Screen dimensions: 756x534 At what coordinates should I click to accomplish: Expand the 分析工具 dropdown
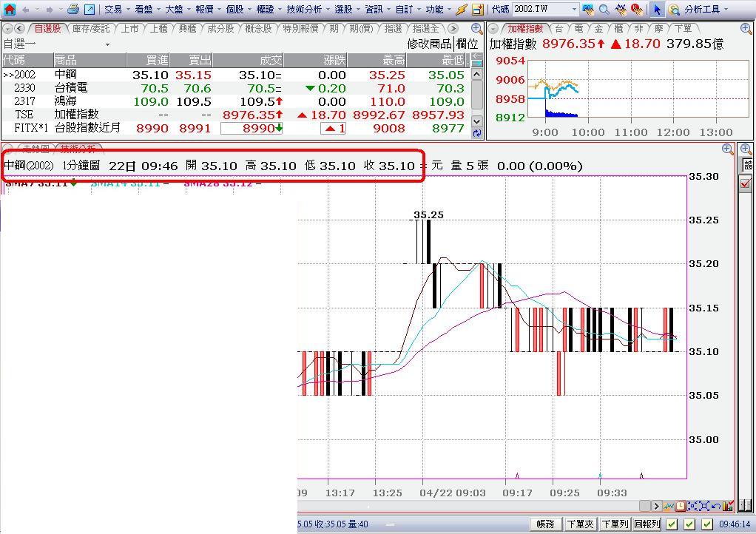pyautogui.click(x=706, y=9)
